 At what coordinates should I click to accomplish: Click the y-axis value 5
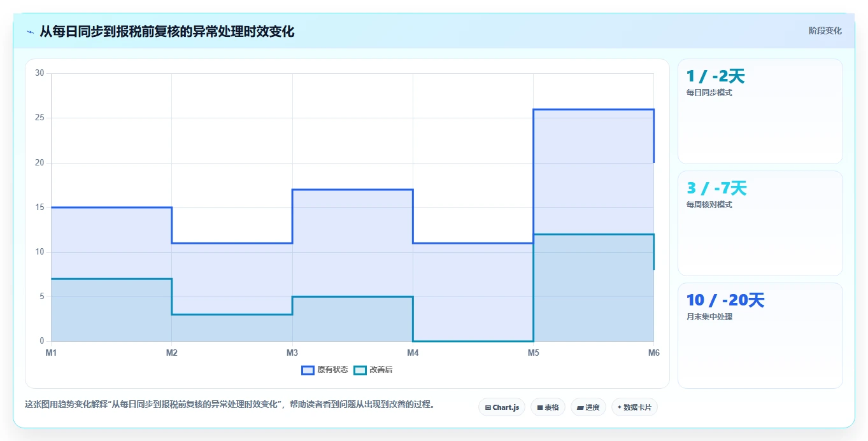pyautogui.click(x=42, y=297)
